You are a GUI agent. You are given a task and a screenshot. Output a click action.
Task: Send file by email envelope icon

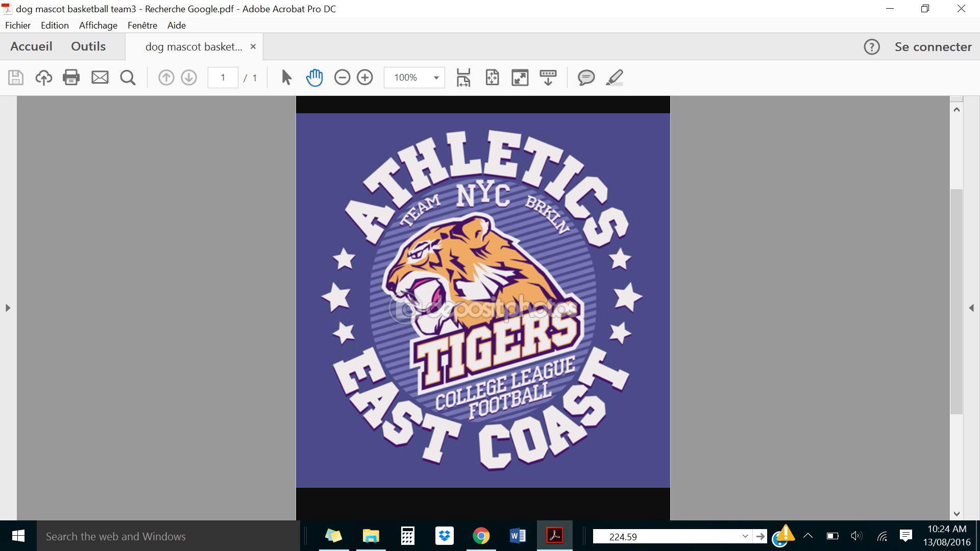click(x=100, y=78)
